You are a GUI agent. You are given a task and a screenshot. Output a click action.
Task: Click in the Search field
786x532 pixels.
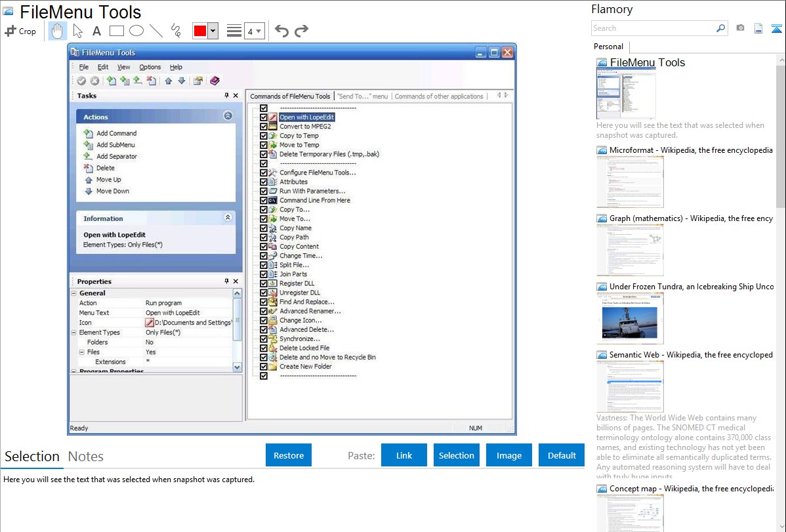(x=653, y=28)
